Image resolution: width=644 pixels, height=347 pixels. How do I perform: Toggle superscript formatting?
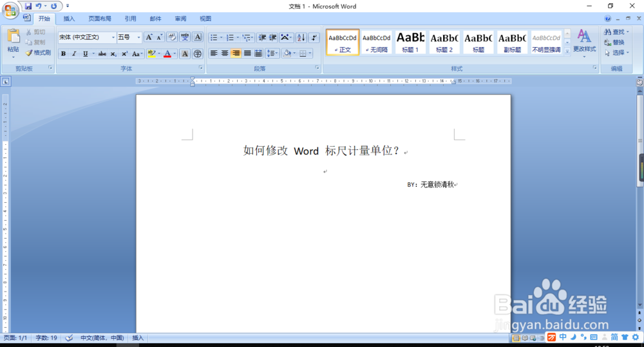tap(124, 54)
